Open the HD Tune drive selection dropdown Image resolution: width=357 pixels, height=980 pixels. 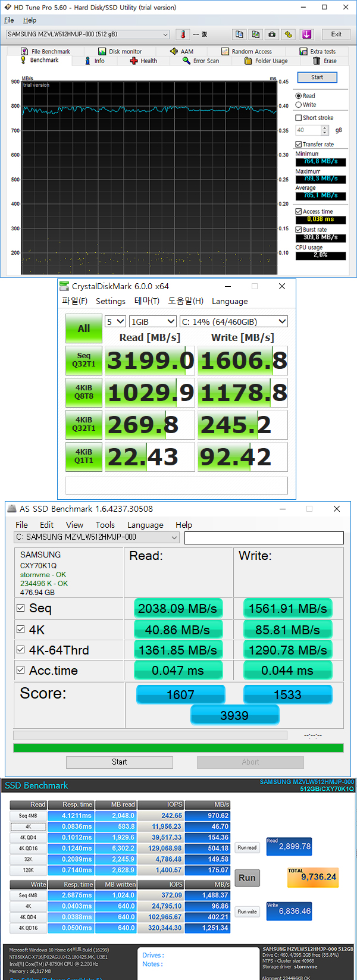(87, 35)
